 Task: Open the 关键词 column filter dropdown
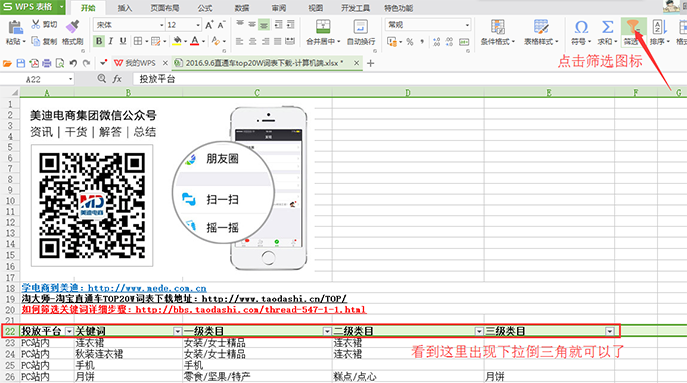coord(177,331)
